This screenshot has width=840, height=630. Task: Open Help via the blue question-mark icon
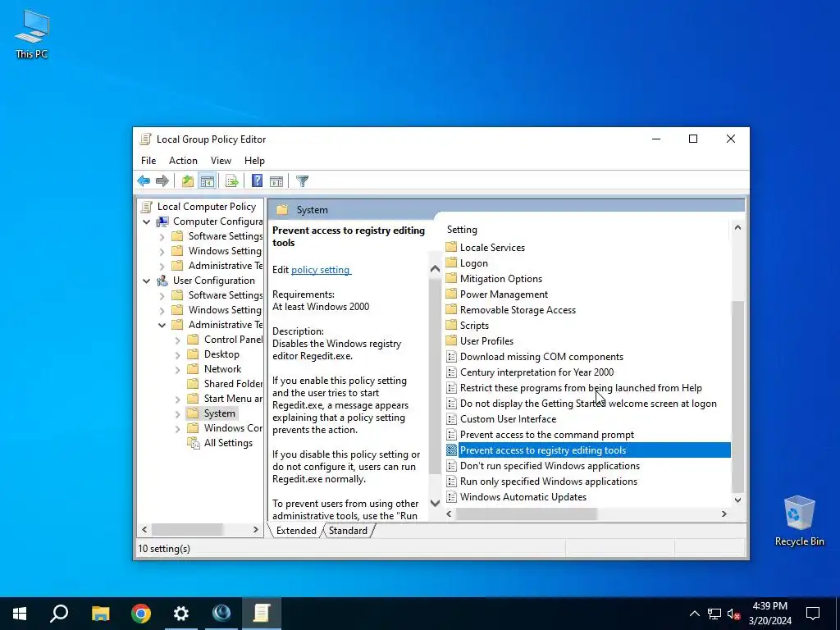257,181
